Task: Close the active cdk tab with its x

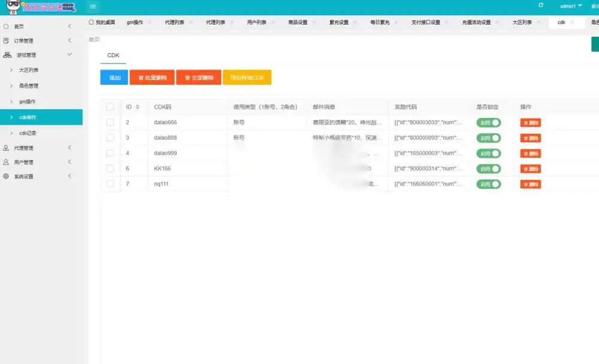Action: 572,23
